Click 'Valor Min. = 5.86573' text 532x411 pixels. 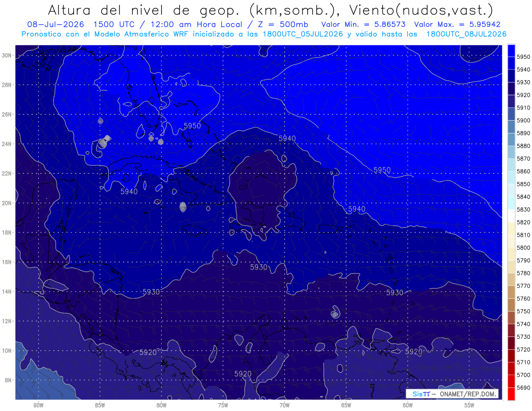363,24
